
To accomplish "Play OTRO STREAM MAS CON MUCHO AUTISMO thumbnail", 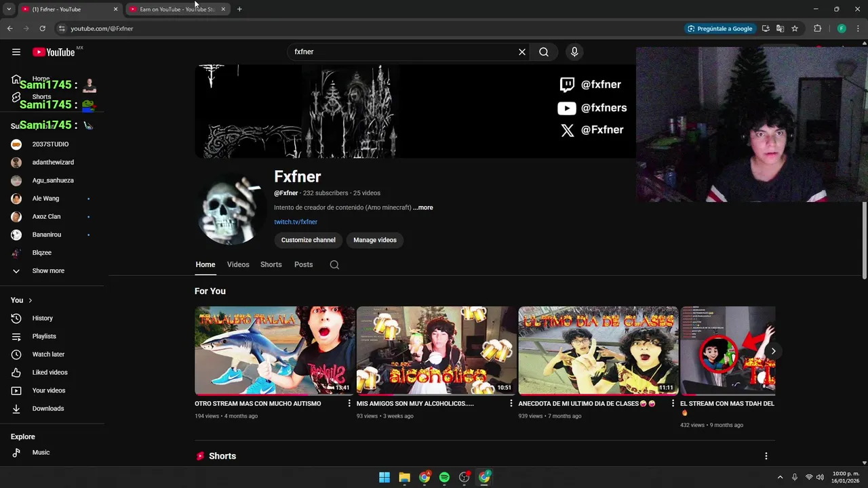I will 275,350.
